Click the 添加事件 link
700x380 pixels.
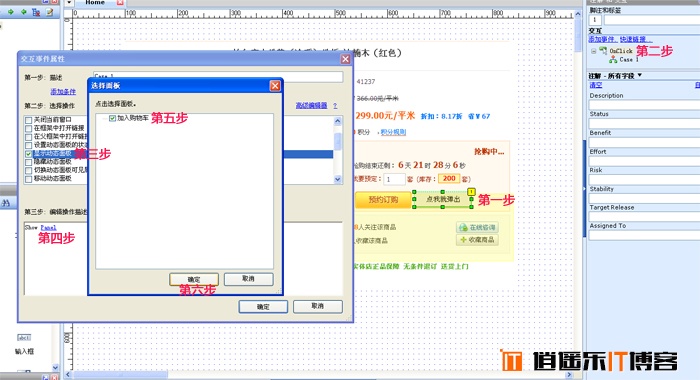(x=602, y=39)
